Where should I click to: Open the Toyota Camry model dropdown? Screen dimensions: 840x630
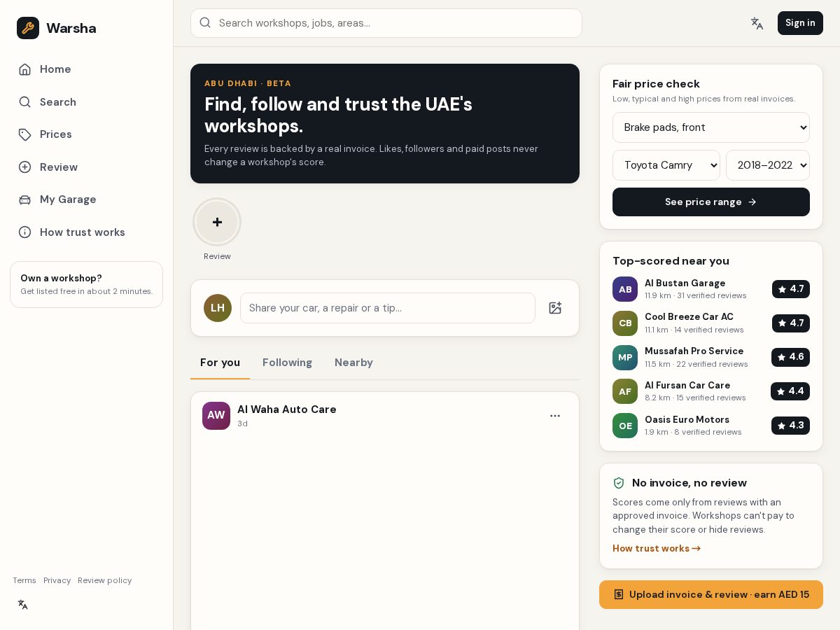(x=666, y=165)
